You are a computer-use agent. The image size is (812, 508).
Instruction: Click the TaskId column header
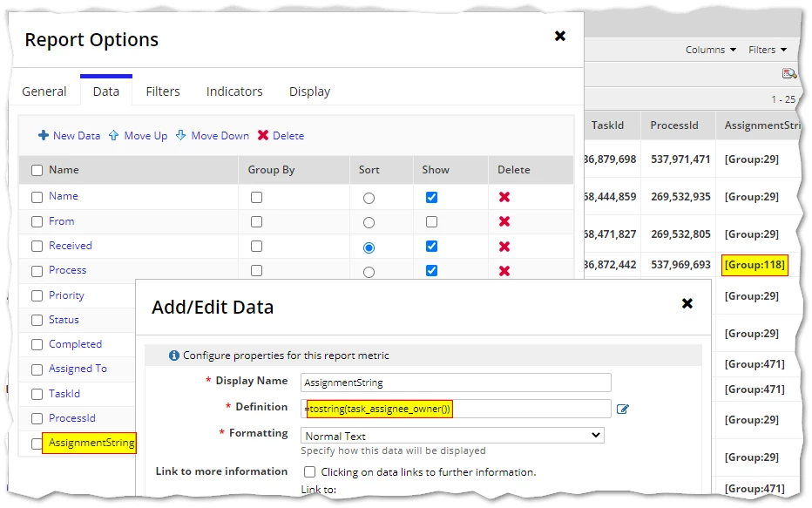[x=607, y=125]
